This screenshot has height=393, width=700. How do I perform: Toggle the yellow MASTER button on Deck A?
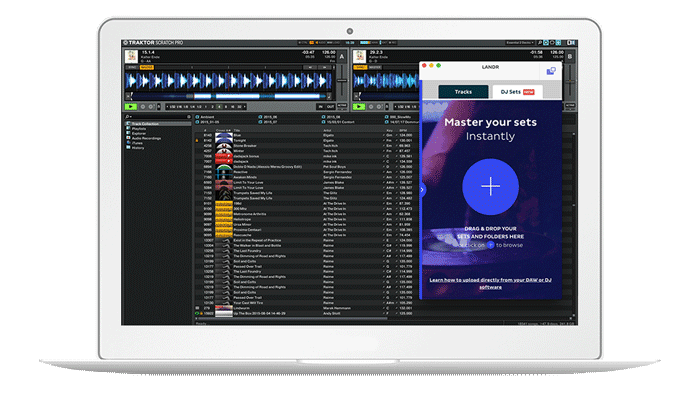146,67
